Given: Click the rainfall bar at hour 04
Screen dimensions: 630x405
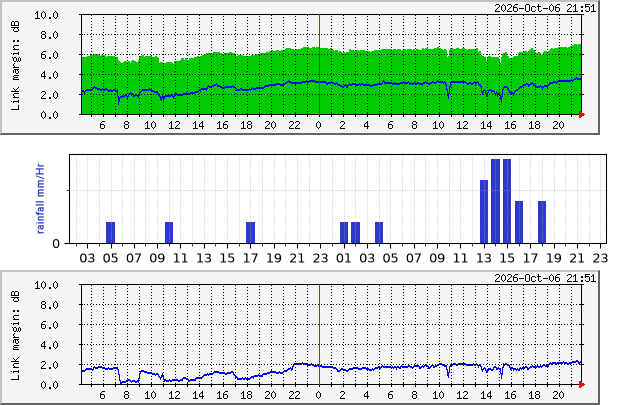Looking at the screenshot, I should coord(379,233).
